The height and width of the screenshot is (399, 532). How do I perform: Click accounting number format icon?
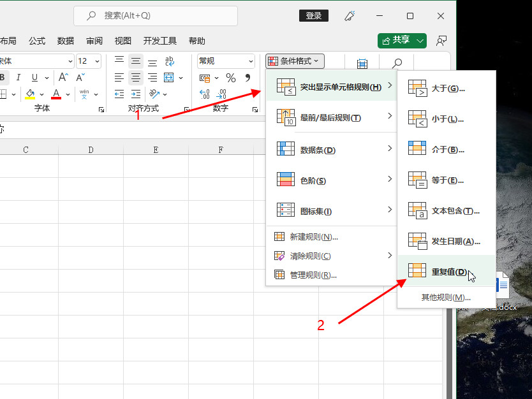[x=205, y=78]
